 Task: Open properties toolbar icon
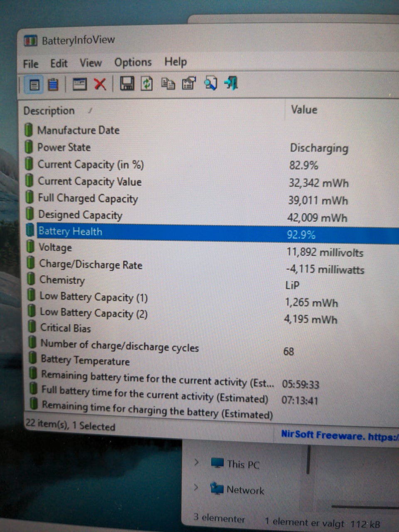click(189, 84)
